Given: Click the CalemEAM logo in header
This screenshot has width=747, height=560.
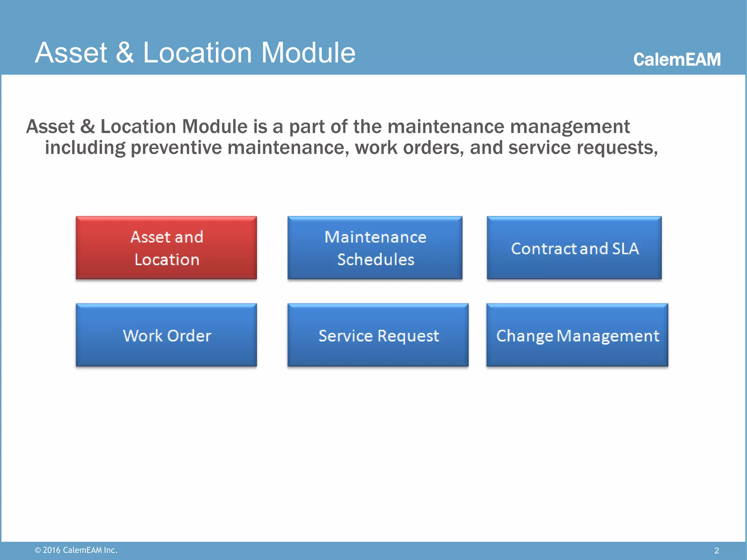Looking at the screenshot, I should pyautogui.click(x=677, y=59).
